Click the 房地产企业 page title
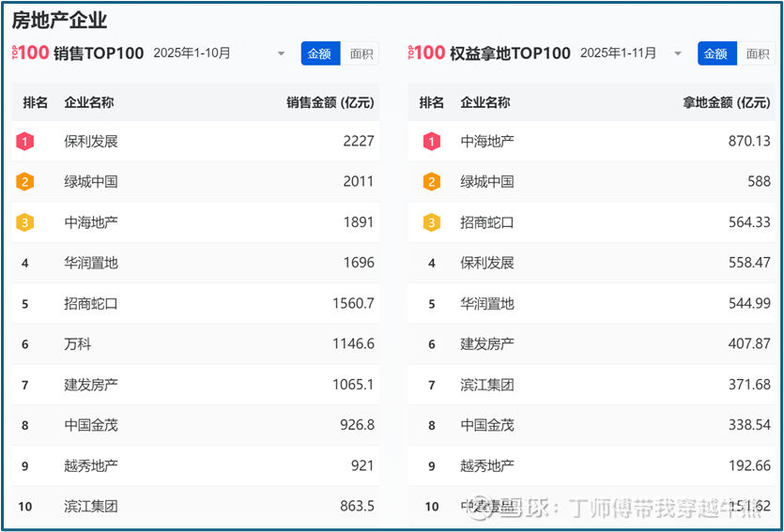 59,21
